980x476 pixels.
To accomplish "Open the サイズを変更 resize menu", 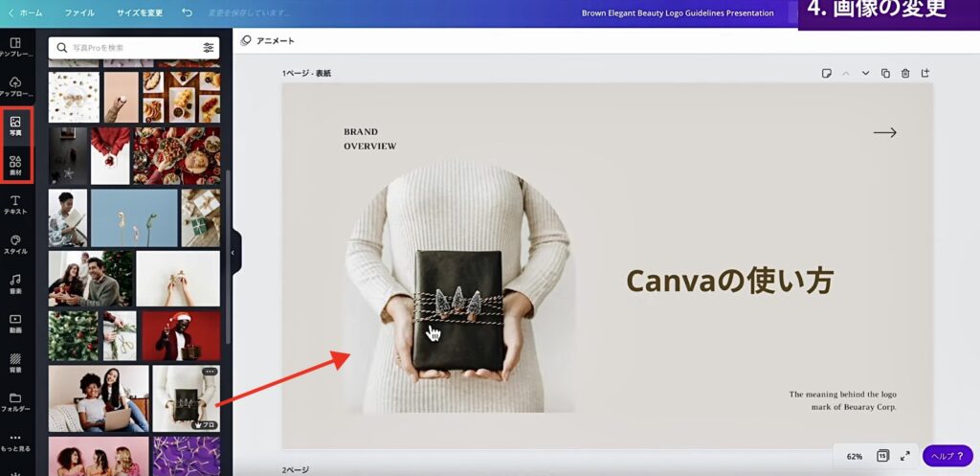I will (140, 12).
